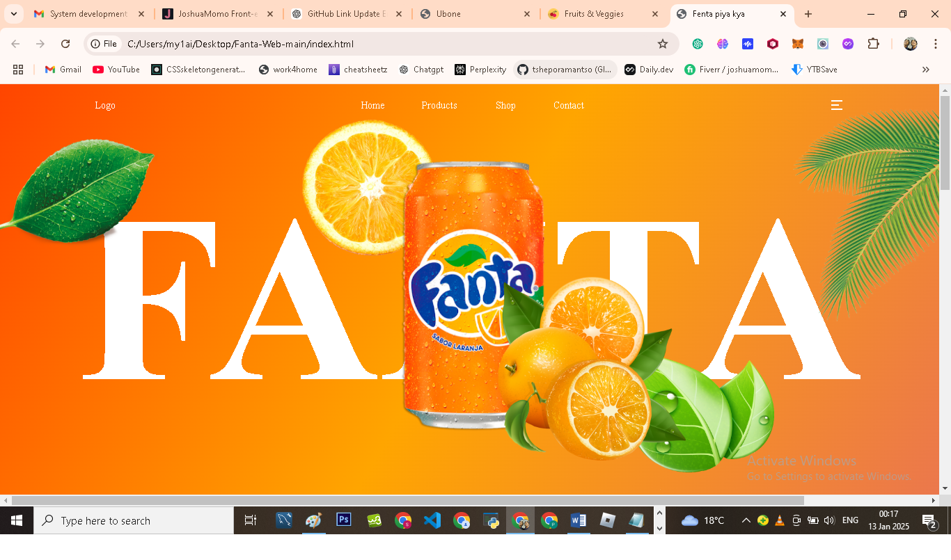Open Photoshop from the taskbar
This screenshot has height=560, width=951.
344,520
